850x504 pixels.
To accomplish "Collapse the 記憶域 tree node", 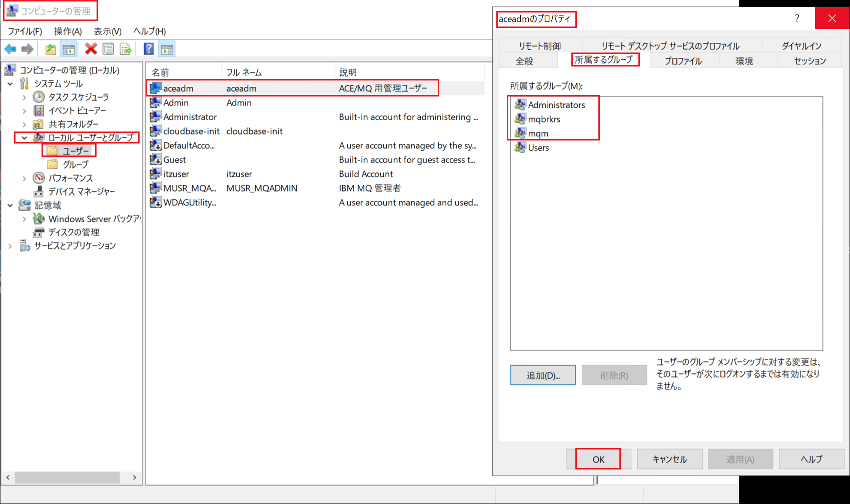I will click(x=10, y=205).
